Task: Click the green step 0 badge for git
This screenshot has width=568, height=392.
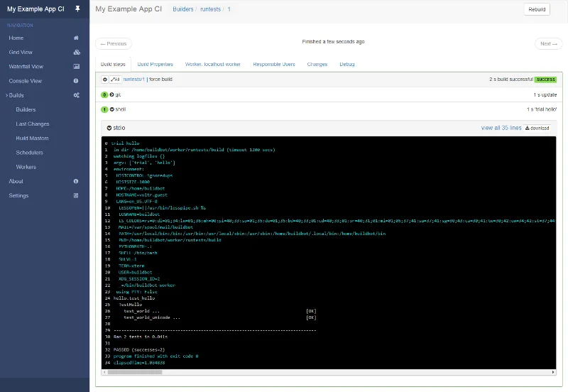Action: point(104,94)
